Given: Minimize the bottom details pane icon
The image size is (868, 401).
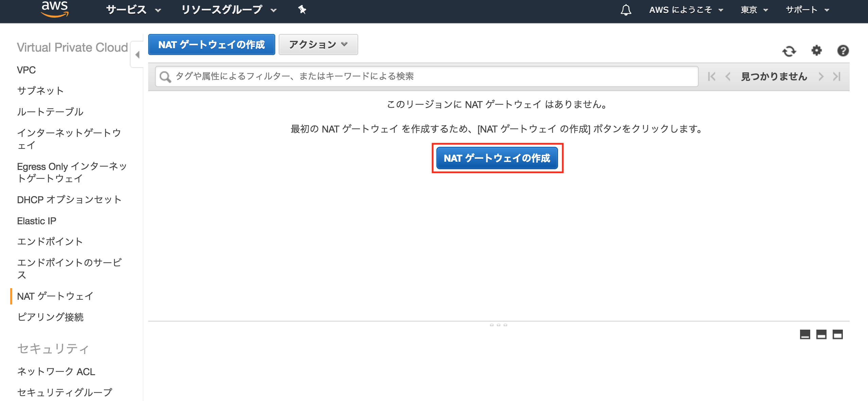Looking at the screenshot, I should 805,335.
